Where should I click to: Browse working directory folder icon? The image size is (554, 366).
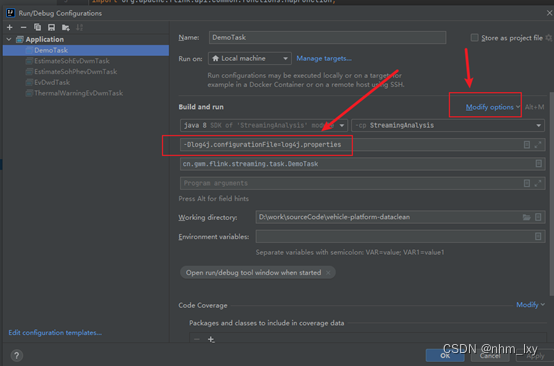click(526, 217)
